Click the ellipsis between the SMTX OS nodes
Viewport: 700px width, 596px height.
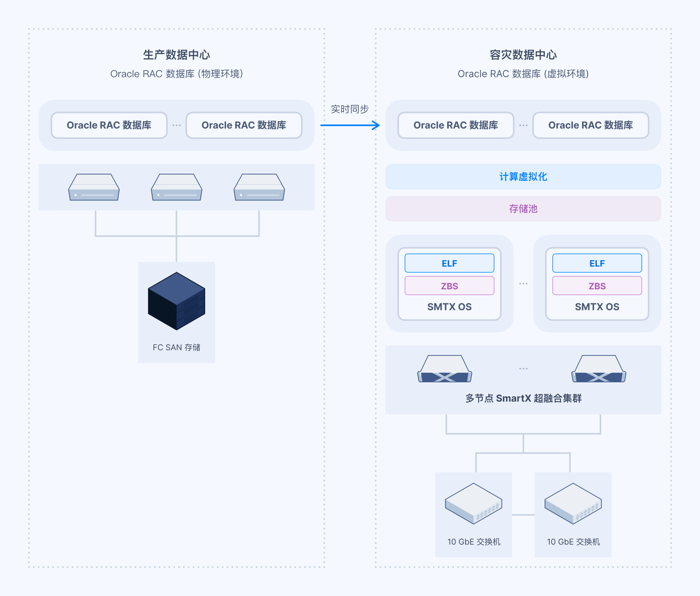tap(523, 284)
